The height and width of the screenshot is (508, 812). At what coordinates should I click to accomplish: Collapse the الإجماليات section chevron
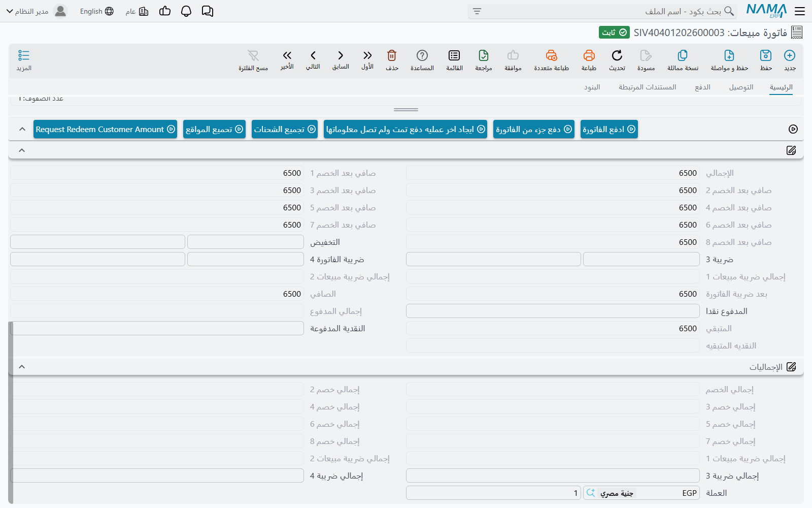[x=22, y=367]
